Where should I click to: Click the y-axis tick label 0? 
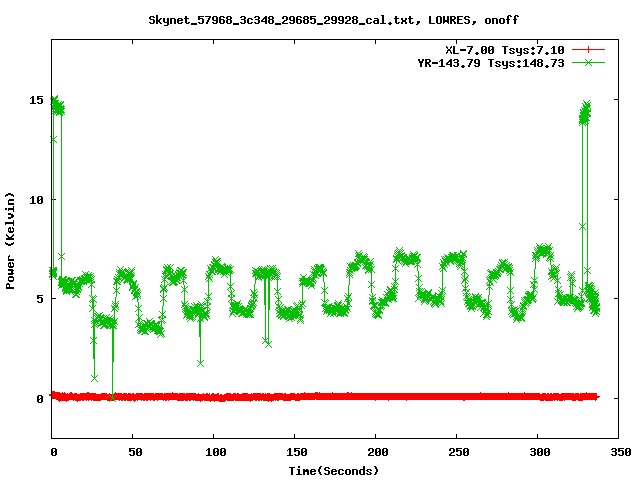pyautogui.click(x=40, y=399)
